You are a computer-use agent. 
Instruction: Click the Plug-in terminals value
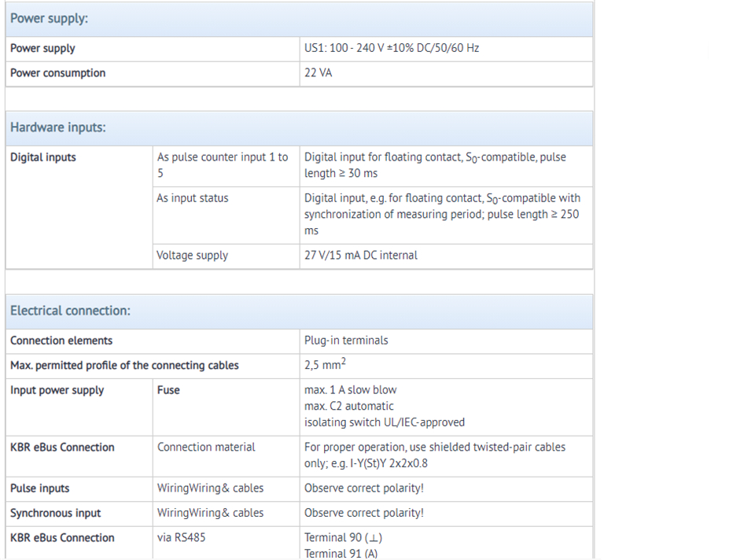346,341
